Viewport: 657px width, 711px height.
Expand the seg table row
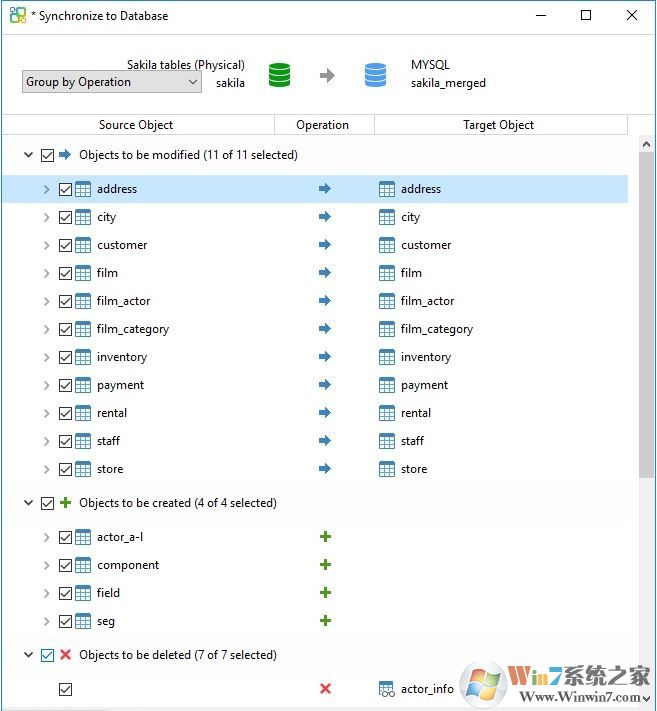pyautogui.click(x=46, y=621)
